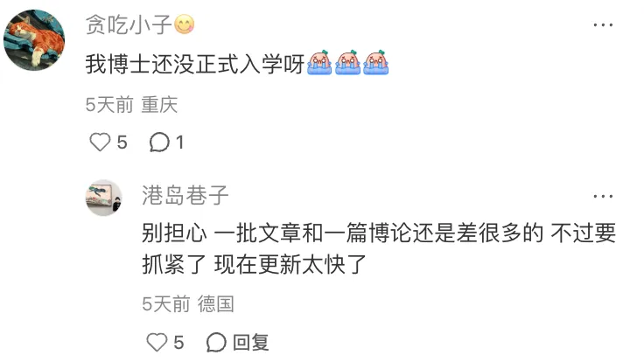Viewport: 644px width, 362px height.
Task: Click the last crying emoji in the comment
Action: pos(375,62)
